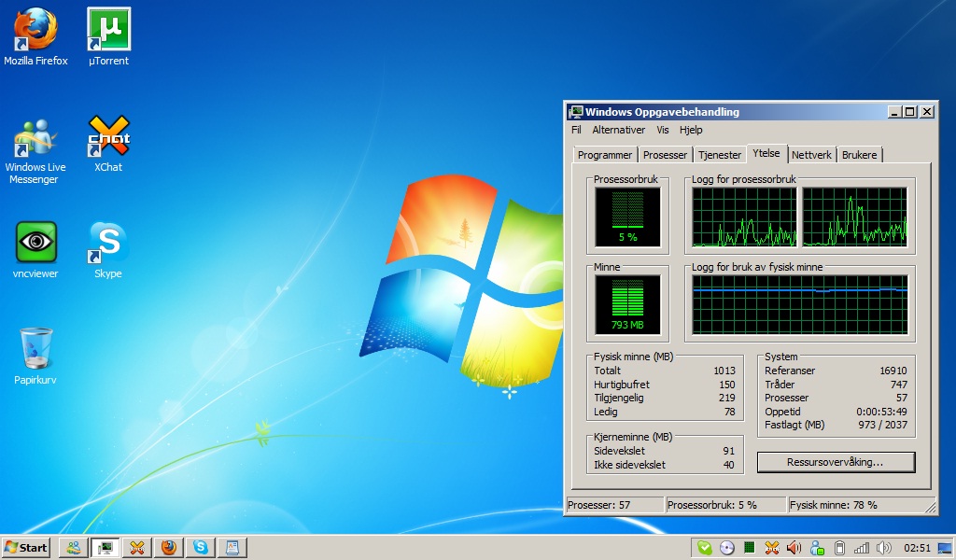Click the Ikke sidevekslet value 40
Image resolution: width=956 pixels, height=560 pixels.
coord(728,465)
